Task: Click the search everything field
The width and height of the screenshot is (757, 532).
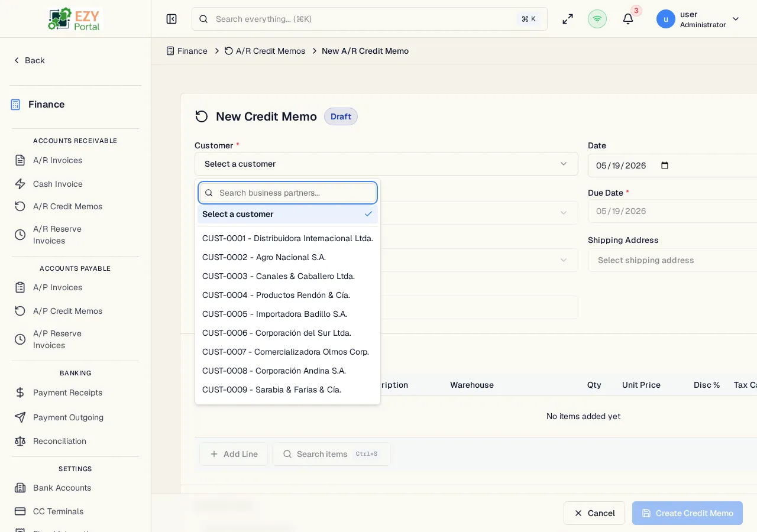Action: (x=370, y=19)
